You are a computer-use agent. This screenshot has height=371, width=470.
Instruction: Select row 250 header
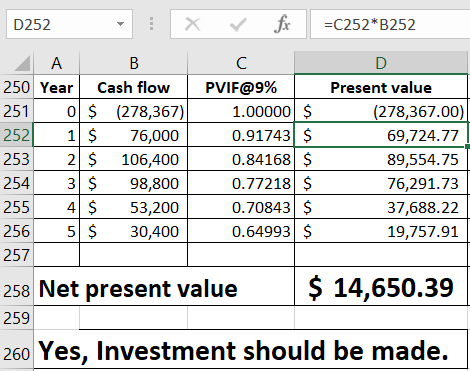(x=17, y=87)
